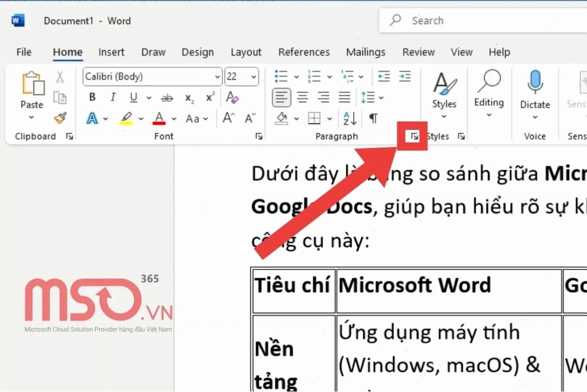Open Font dialog launcher
587x392 pixels.
[x=259, y=137]
